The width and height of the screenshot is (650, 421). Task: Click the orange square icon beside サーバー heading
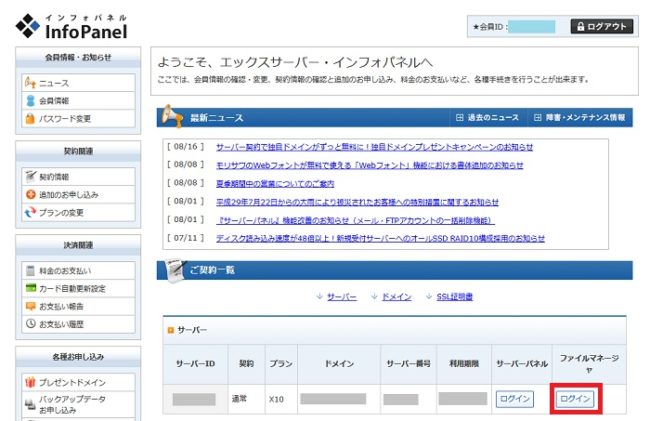[170, 330]
